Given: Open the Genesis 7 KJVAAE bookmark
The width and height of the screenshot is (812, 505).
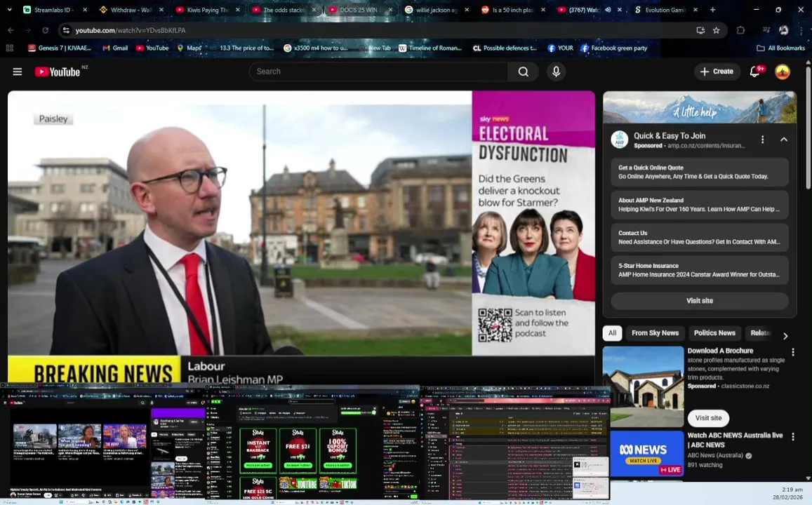Looking at the screenshot, I should tap(60, 48).
